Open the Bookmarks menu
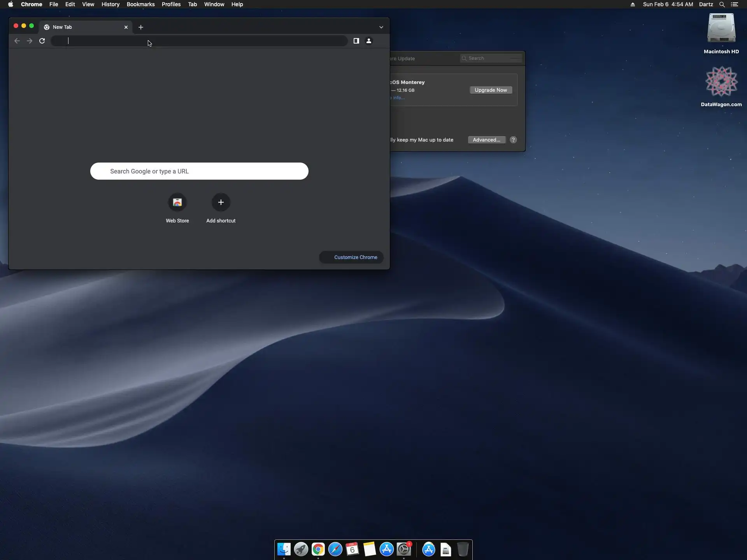The width and height of the screenshot is (747, 560). [x=140, y=4]
